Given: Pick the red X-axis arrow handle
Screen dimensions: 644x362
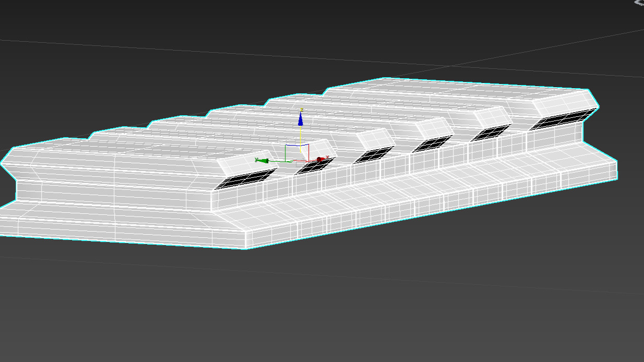Looking at the screenshot, I should pyautogui.click(x=320, y=159).
